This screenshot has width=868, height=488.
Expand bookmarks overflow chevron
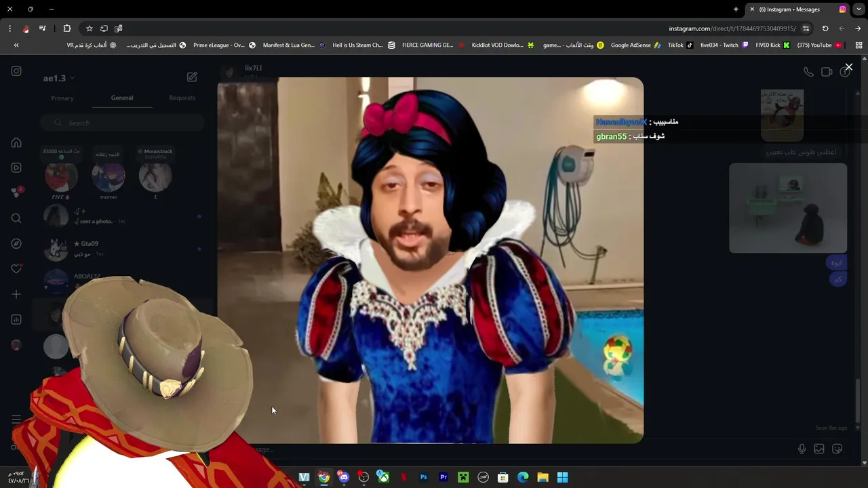click(x=16, y=45)
